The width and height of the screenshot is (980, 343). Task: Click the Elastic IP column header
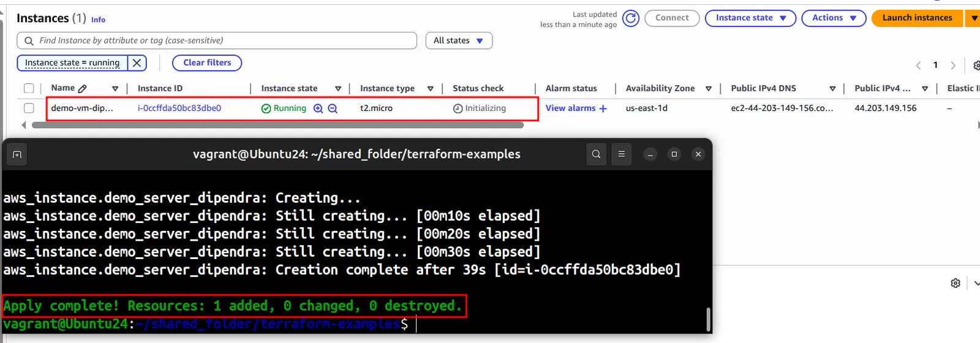click(963, 89)
